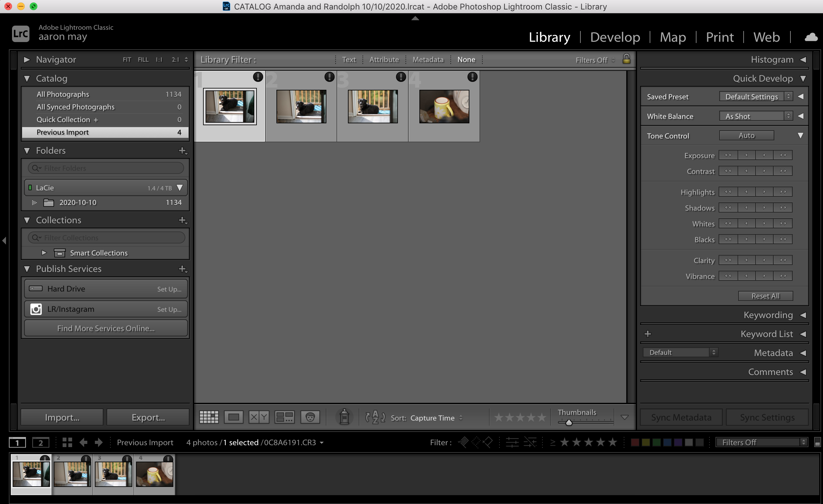Click Reset All in Quick Develop

tap(765, 296)
